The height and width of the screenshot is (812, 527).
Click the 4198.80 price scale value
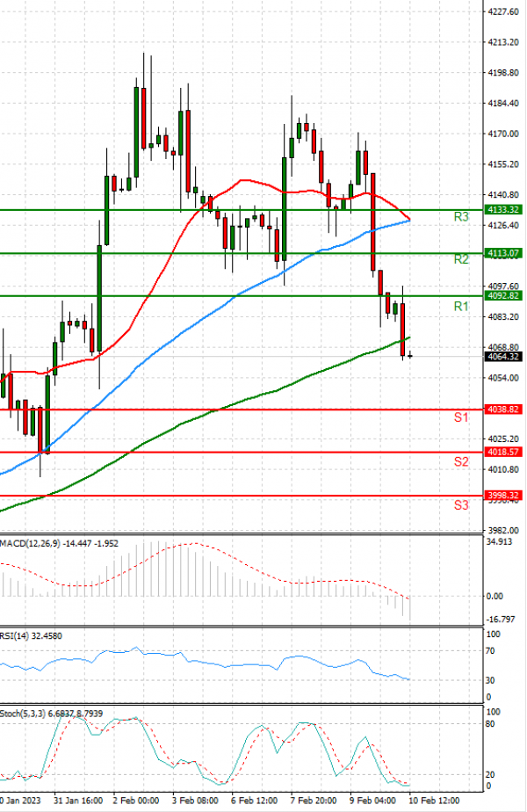503,73
